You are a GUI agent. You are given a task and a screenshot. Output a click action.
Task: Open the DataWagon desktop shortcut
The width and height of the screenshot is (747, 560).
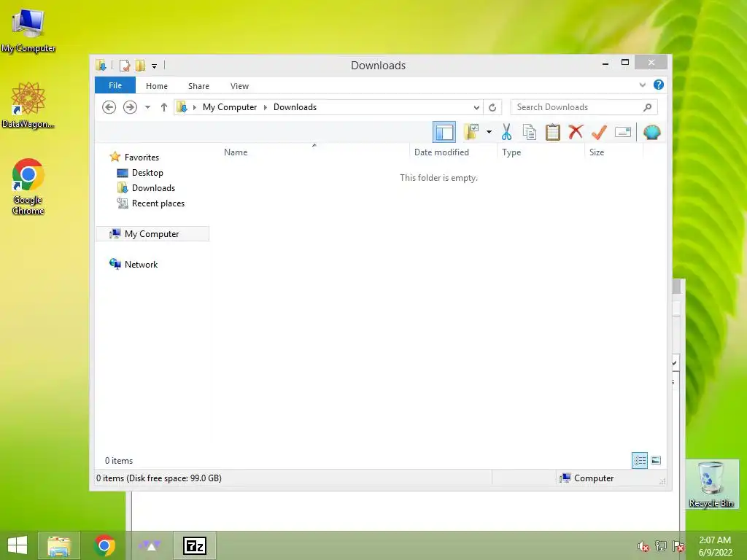point(28,106)
